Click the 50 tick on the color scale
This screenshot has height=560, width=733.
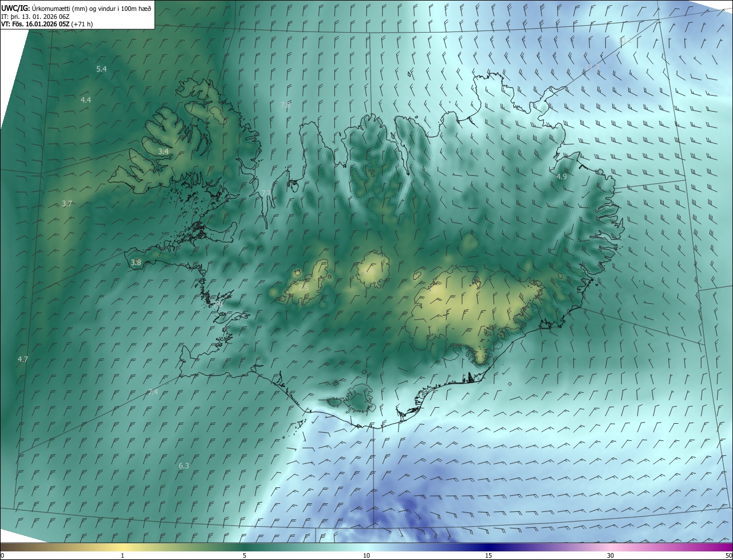(x=728, y=555)
